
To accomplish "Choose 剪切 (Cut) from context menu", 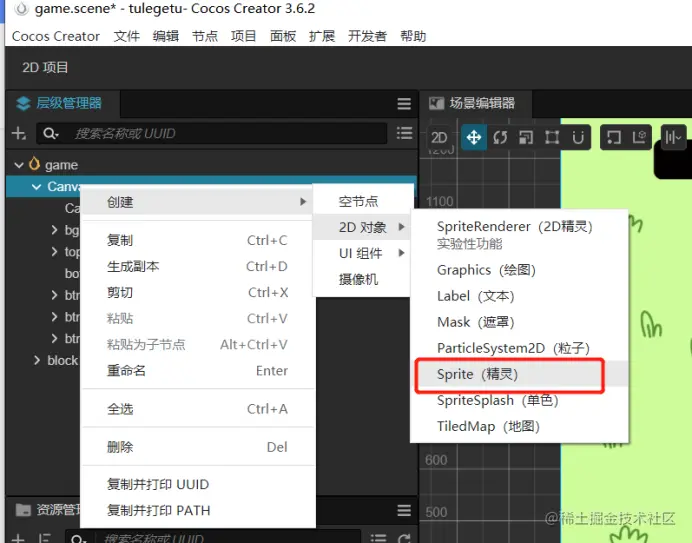I will coord(198,293).
